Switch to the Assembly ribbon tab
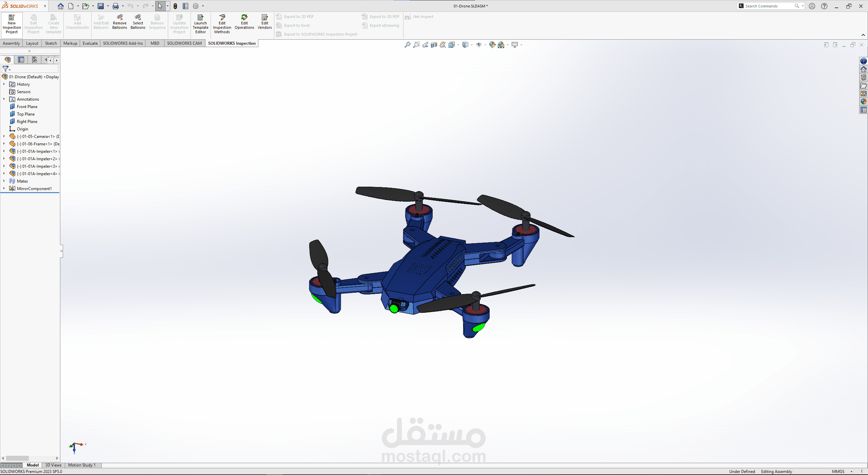868x475 pixels. 12,43
